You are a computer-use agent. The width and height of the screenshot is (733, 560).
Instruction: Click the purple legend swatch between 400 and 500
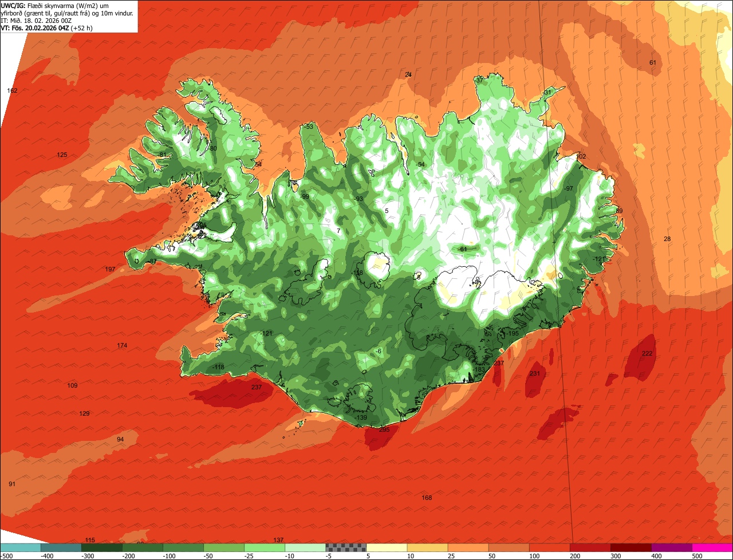[672, 547]
